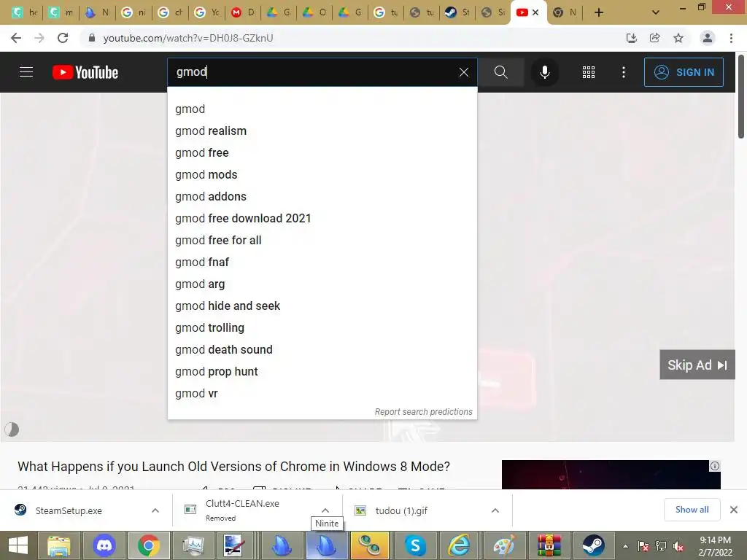Start voice search with the microphone icon
Screen dimensions: 747x560
coord(544,72)
